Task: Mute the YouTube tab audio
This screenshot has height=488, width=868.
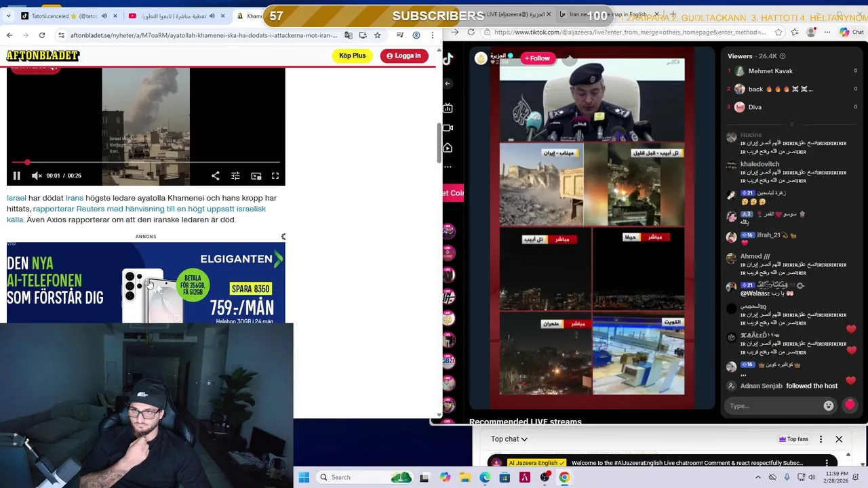Action: tap(212, 16)
